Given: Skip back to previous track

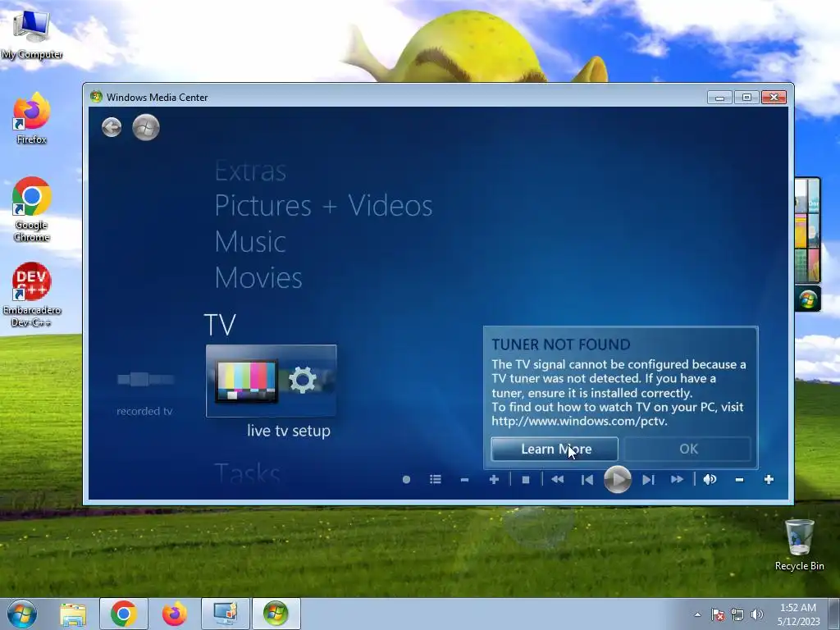Looking at the screenshot, I should (x=587, y=479).
